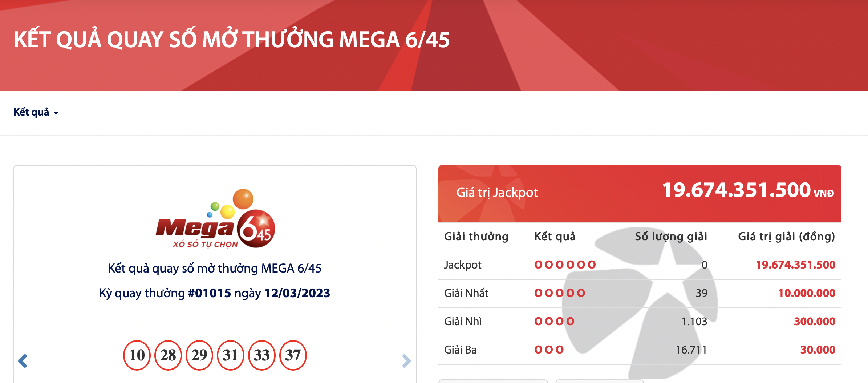Click the Jackpot row in prize table

pyautogui.click(x=640, y=265)
